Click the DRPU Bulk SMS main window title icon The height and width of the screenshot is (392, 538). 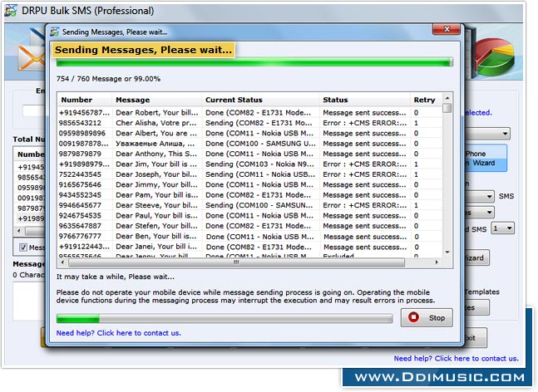click(x=11, y=10)
